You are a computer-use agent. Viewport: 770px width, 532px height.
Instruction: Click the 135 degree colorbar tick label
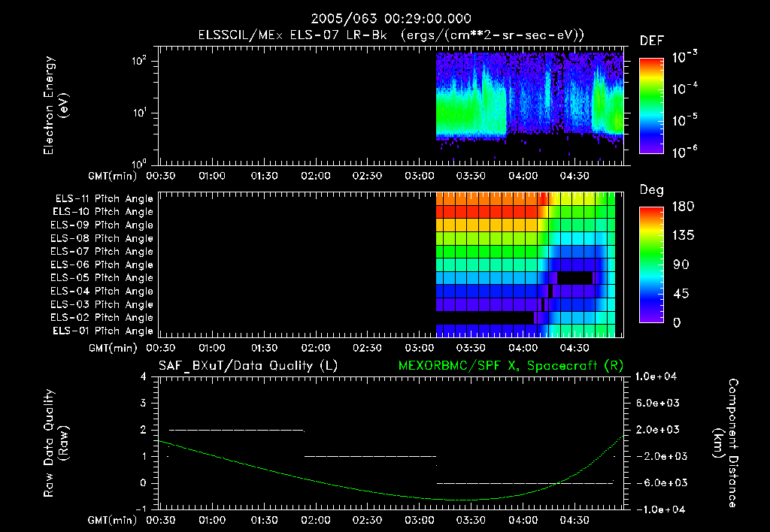click(683, 236)
